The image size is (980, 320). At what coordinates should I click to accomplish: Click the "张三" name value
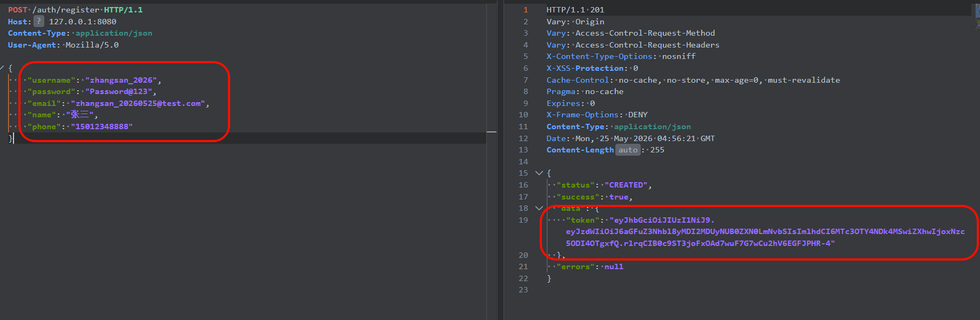click(x=80, y=115)
